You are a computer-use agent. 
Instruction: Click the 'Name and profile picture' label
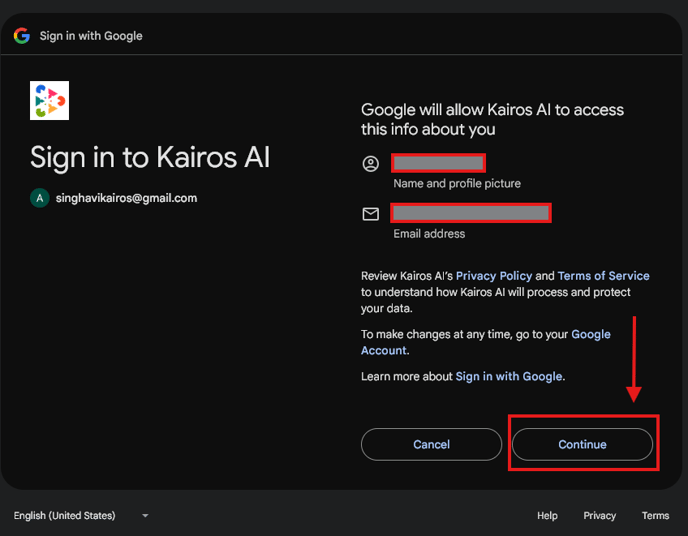[457, 184]
